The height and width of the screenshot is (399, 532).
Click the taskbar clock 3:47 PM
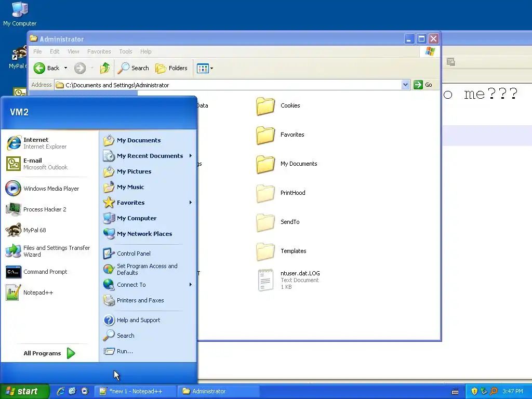click(513, 391)
